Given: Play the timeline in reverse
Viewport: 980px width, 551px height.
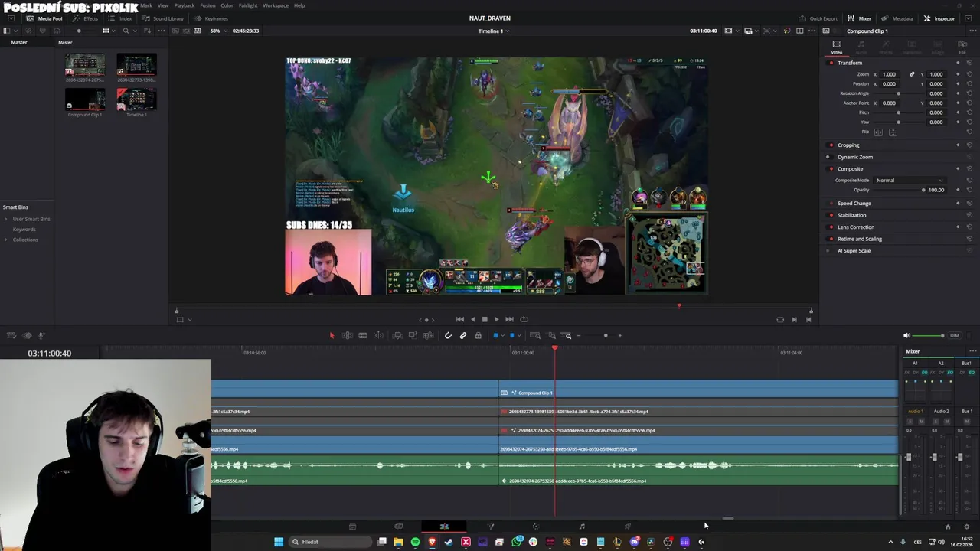Looking at the screenshot, I should click(x=472, y=319).
